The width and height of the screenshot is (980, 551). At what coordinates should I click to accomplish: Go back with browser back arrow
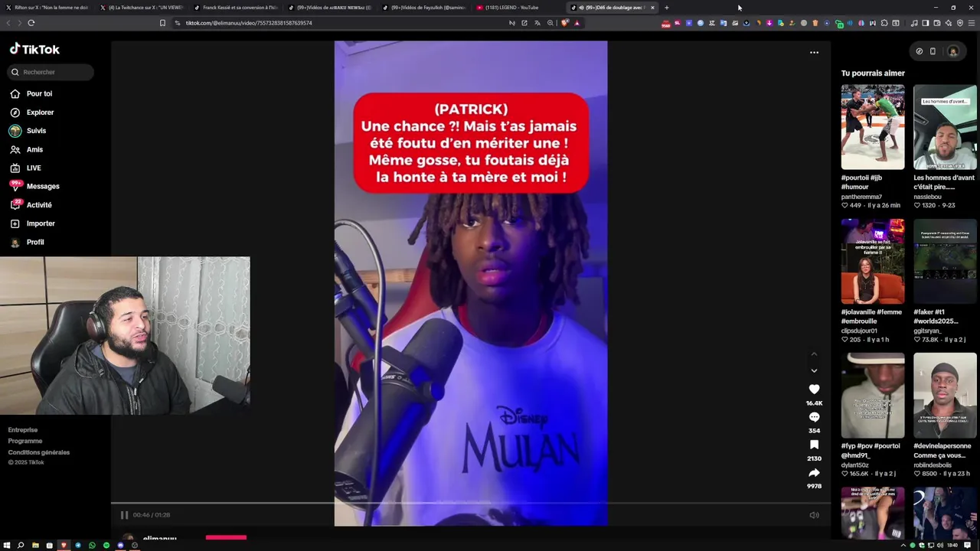pos(8,23)
